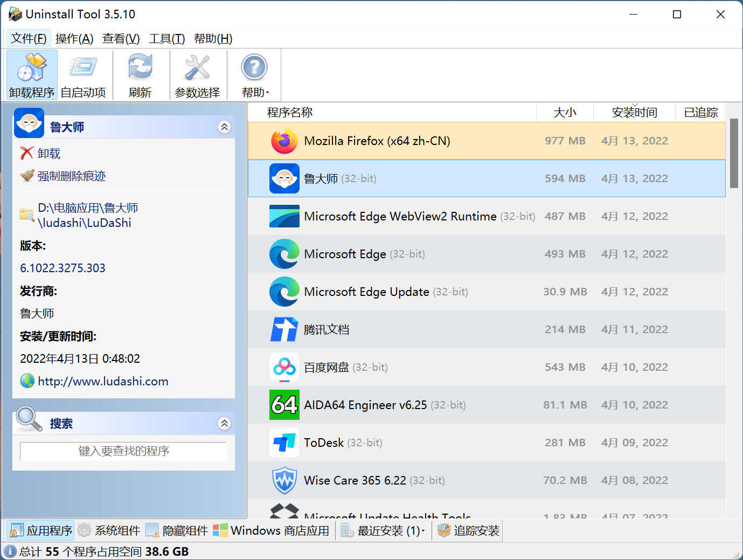
Task: Click the 键入要查找的程序 search field
Action: (x=124, y=451)
